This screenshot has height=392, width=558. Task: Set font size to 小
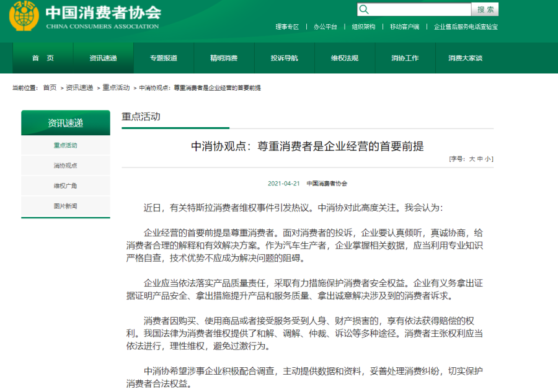click(489, 159)
